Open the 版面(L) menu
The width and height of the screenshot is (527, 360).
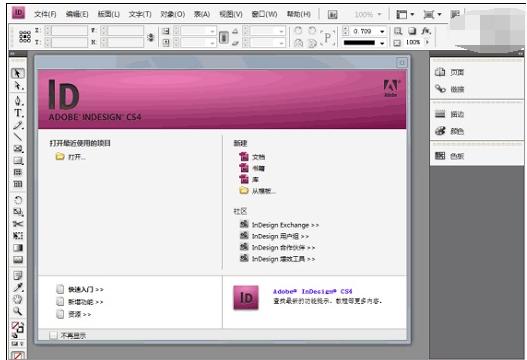pos(109,14)
